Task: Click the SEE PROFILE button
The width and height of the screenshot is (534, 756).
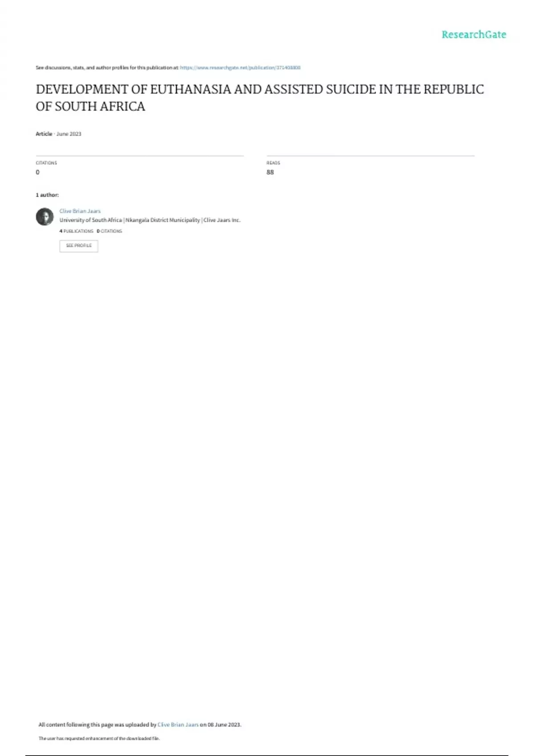Action: 79,246
